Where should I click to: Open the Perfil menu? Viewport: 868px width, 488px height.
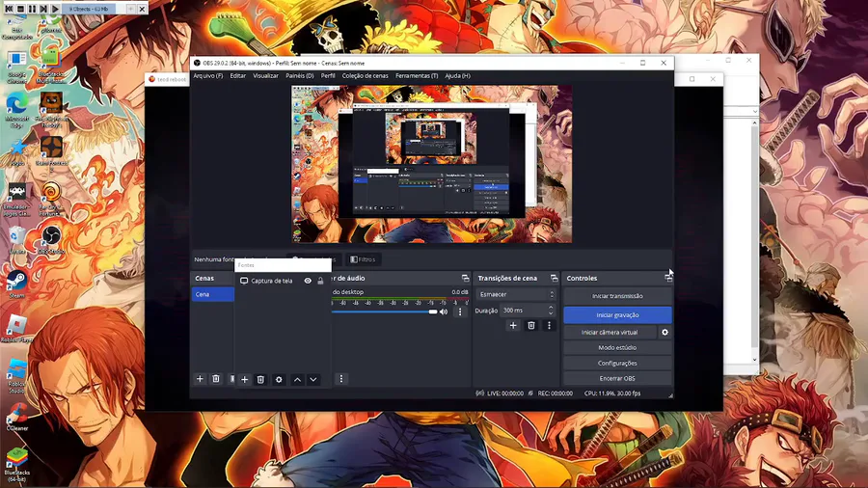[328, 76]
